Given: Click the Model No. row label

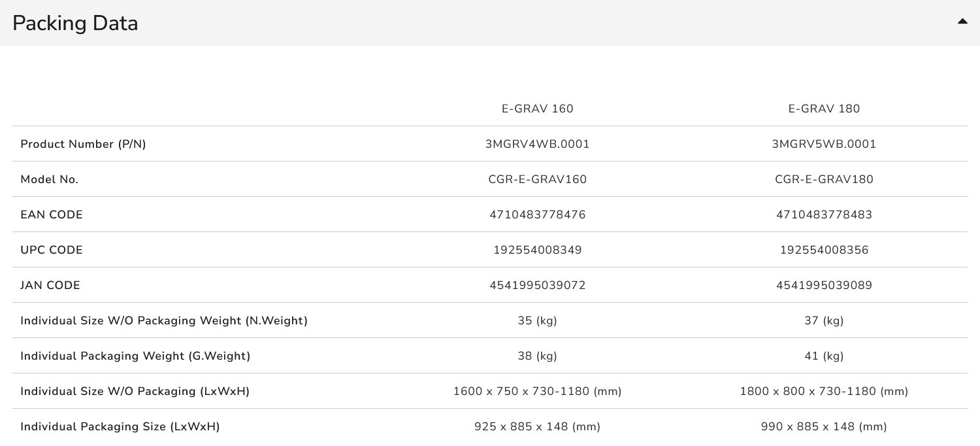Looking at the screenshot, I should (49, 180).
